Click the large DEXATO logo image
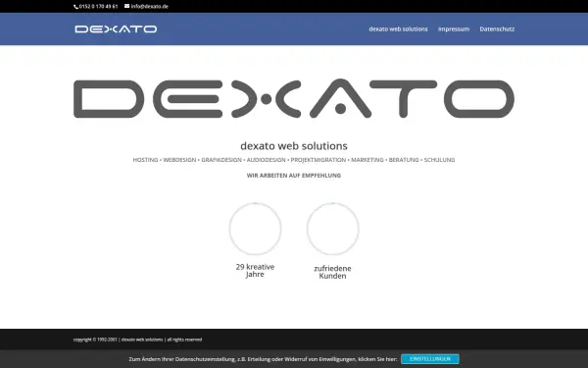Image resolution: width=588 pixels, height=368 pixels. (294, 98)
